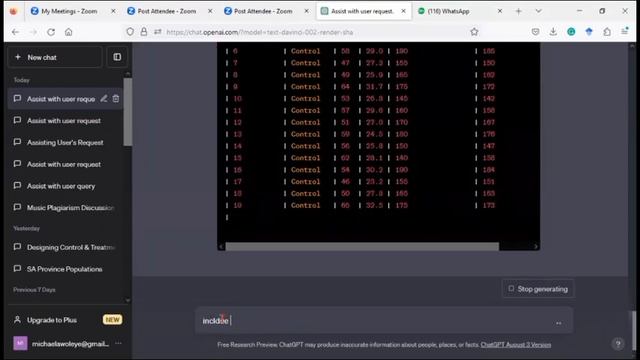This screenshot has width=640, height=360.
Task: Switch to first Post Attendee - Zoom tab
Action: coord(167,11)
